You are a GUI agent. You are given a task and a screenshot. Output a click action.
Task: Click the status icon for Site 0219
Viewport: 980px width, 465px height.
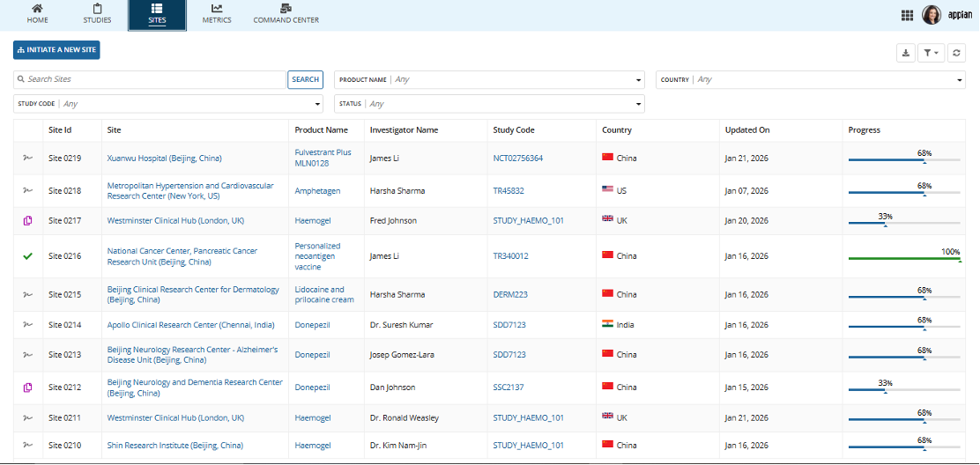tap(27, 159)
